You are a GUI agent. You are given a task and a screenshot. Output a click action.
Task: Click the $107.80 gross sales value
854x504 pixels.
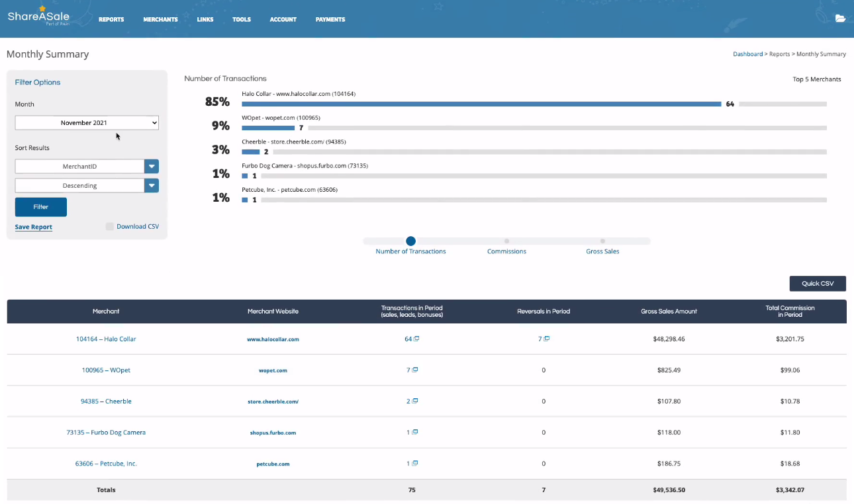pos(669,401)
